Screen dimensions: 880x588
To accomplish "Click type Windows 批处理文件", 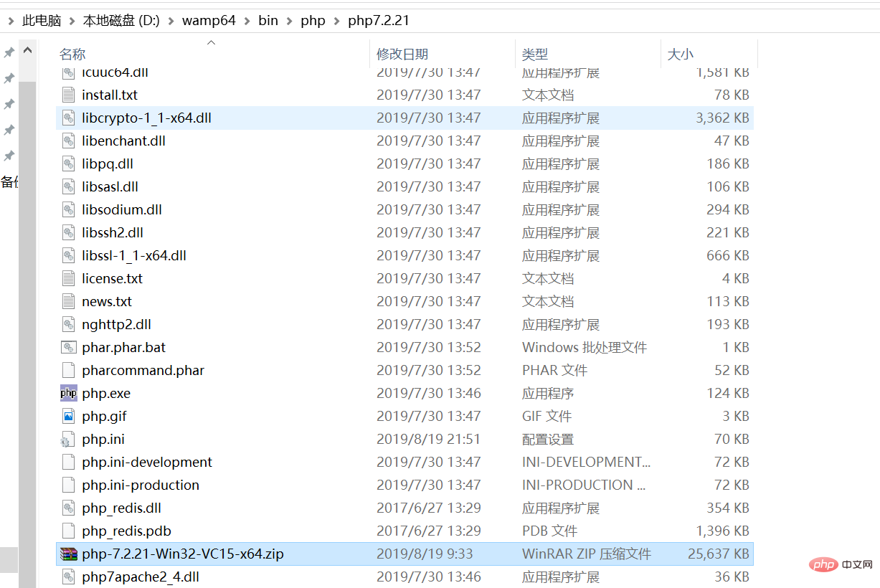I will [x=585, y=347].
